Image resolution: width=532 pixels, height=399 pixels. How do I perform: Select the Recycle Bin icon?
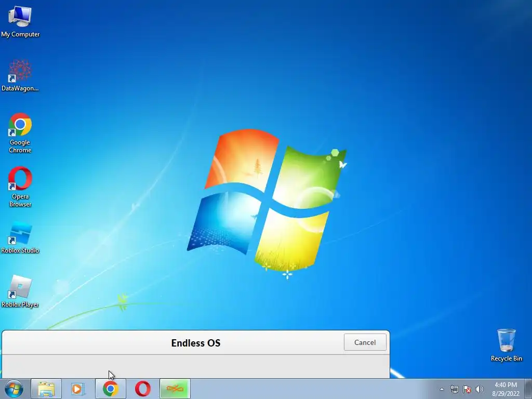(506, 345)
